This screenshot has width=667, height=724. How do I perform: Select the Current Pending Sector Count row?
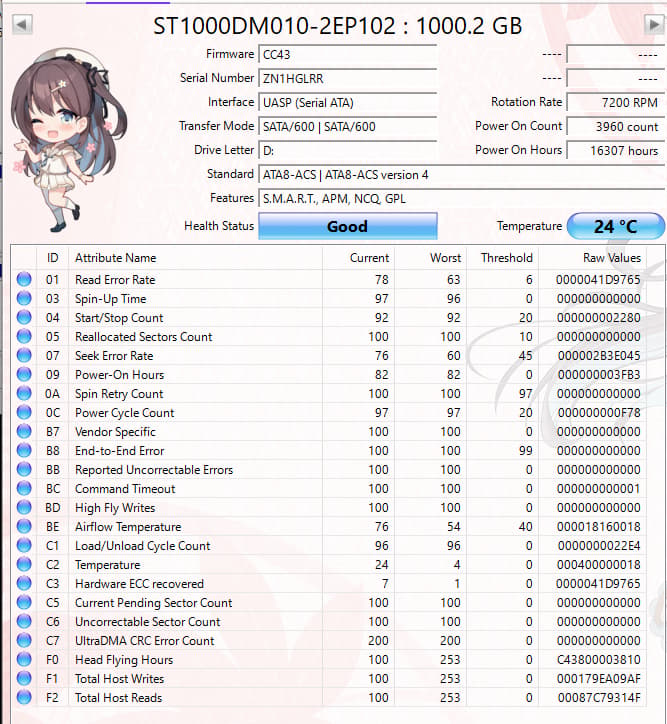pos(329,603)
